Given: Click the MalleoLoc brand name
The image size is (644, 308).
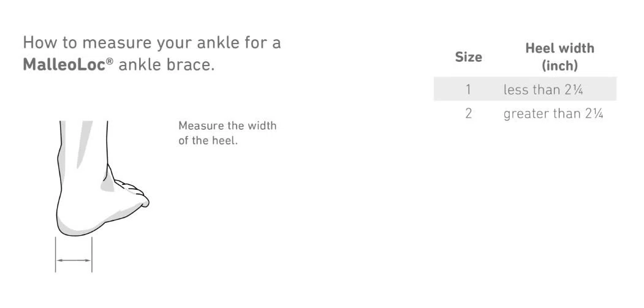Looking at the screenshot, I should point(65,65).
